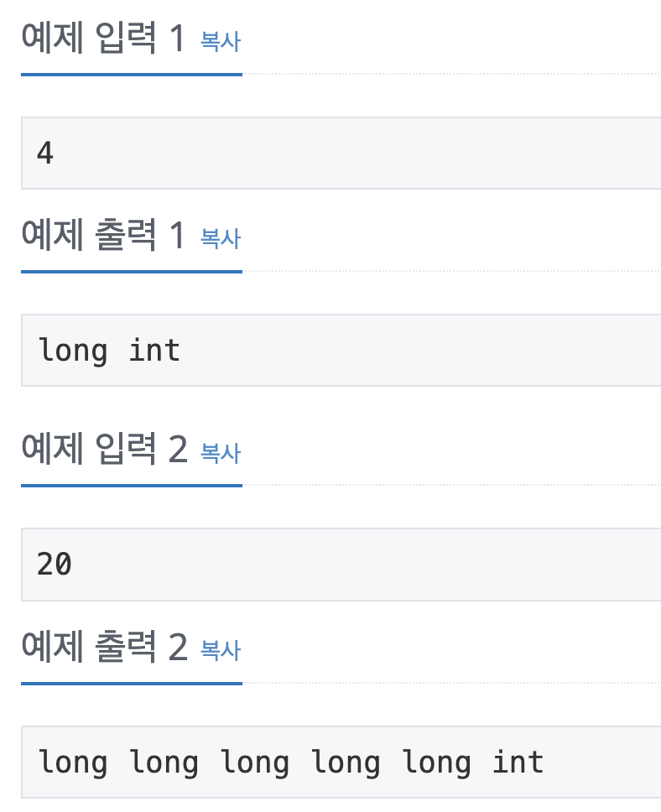The width and height of the screenshot is (661, 812).
Task: Copy example input 2 via 복사 link
Action: [221, 453]
